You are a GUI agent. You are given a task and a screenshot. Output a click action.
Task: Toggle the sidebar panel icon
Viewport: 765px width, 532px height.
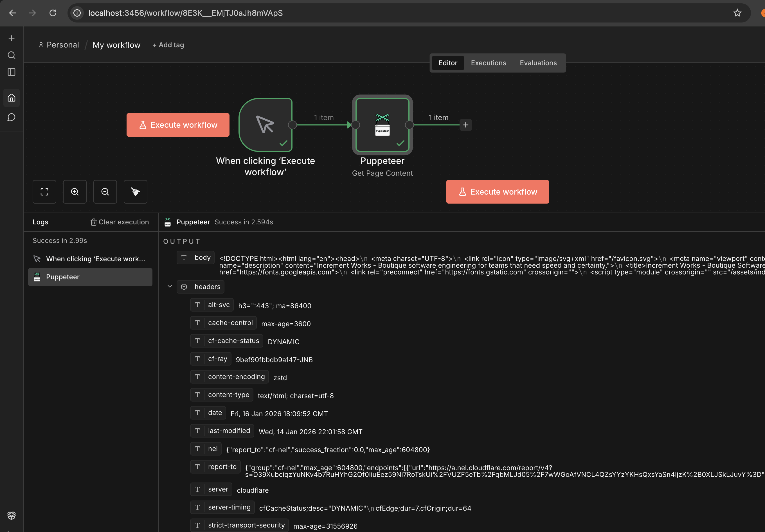[12, 72]
